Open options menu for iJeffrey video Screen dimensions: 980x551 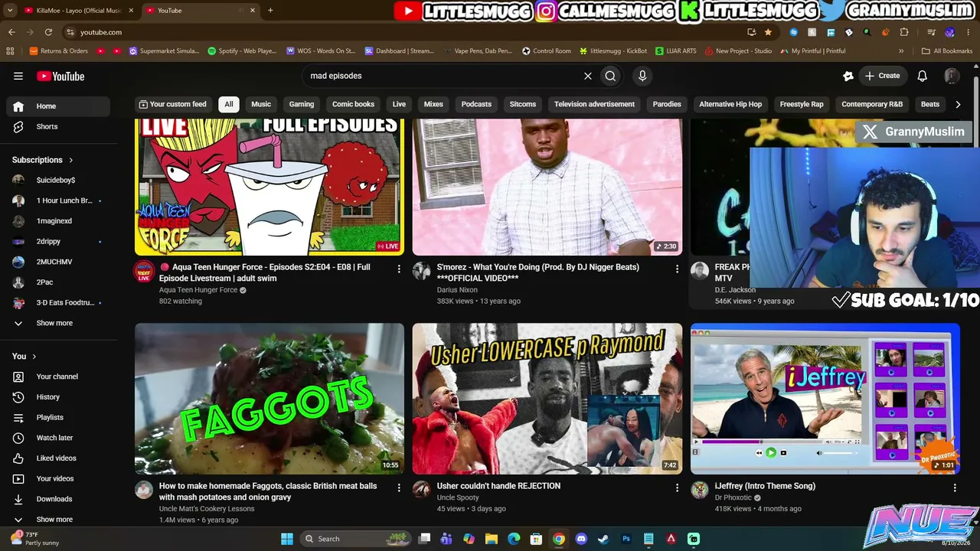955,487
